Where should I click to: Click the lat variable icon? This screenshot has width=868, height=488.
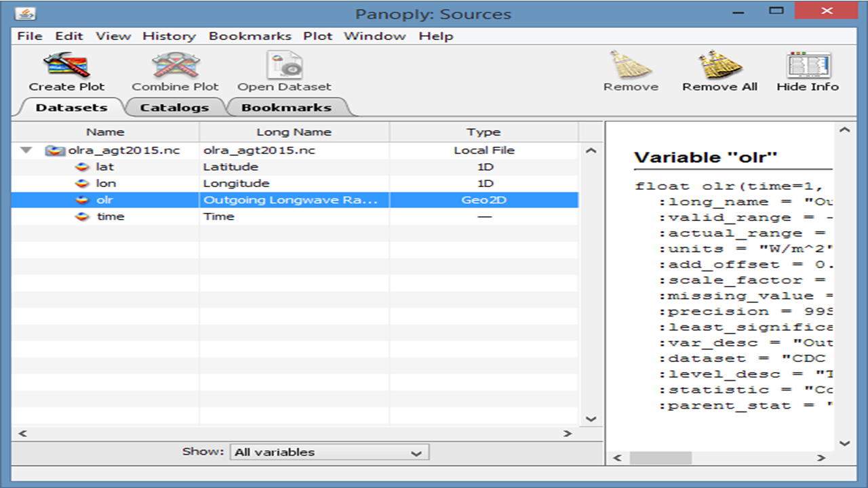83,167
